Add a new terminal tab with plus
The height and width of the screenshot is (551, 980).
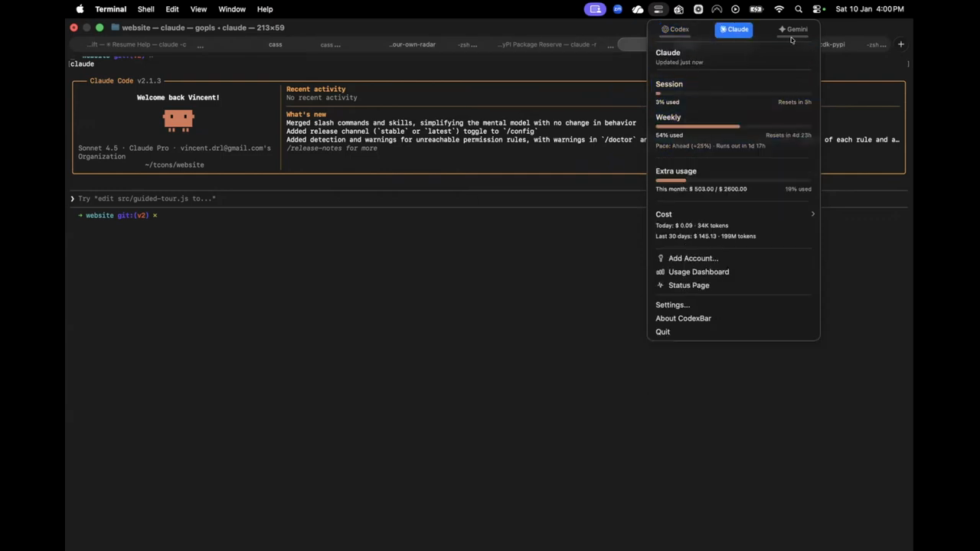[x=901, y=44]
